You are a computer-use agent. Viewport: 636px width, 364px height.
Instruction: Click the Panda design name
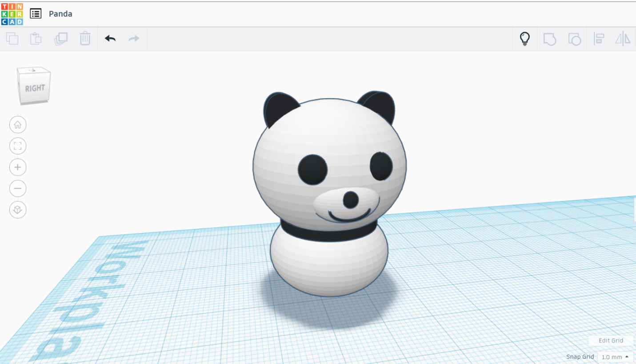(60, 14)
